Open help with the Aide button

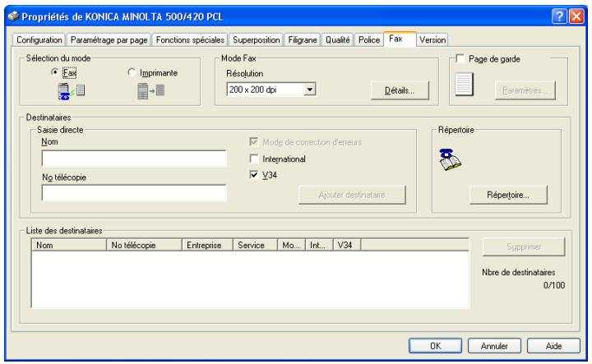click(x=553, y=346)
